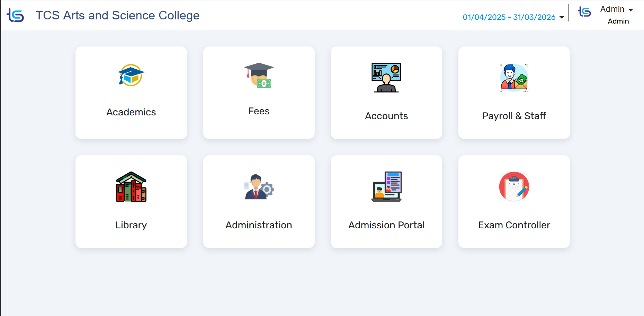The image size is (644, 316).
Task: Click the TCS logo in header
Action: (x=16, y=16)
